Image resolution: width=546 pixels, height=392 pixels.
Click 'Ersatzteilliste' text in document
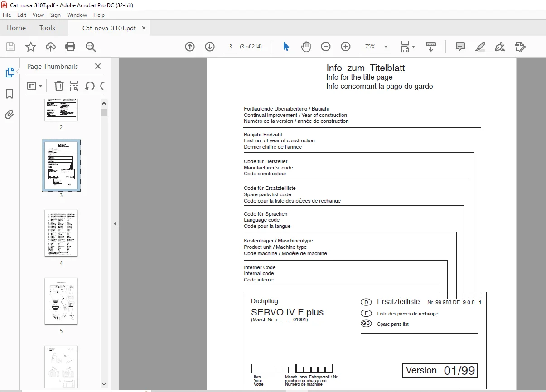tap(398, 302)
